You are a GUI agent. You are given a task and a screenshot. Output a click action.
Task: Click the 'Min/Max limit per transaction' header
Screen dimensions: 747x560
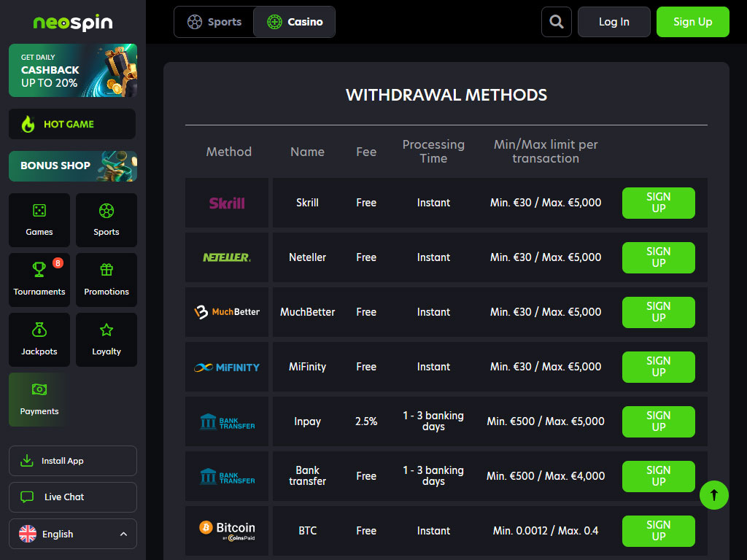[x=546, y=152]
